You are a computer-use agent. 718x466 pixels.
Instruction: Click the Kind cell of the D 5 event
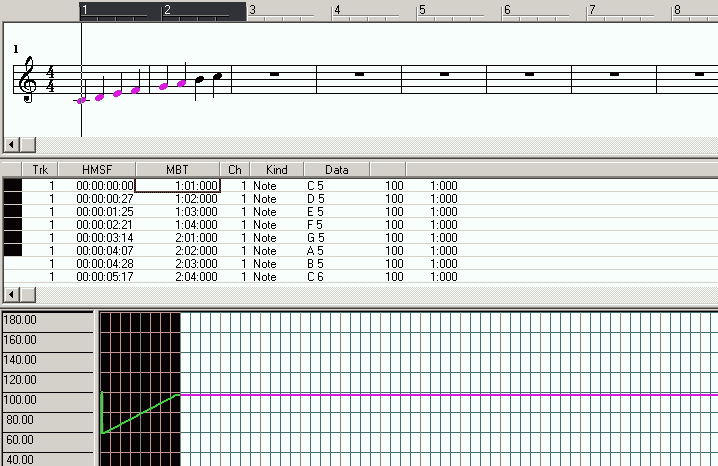coord(264,199)
